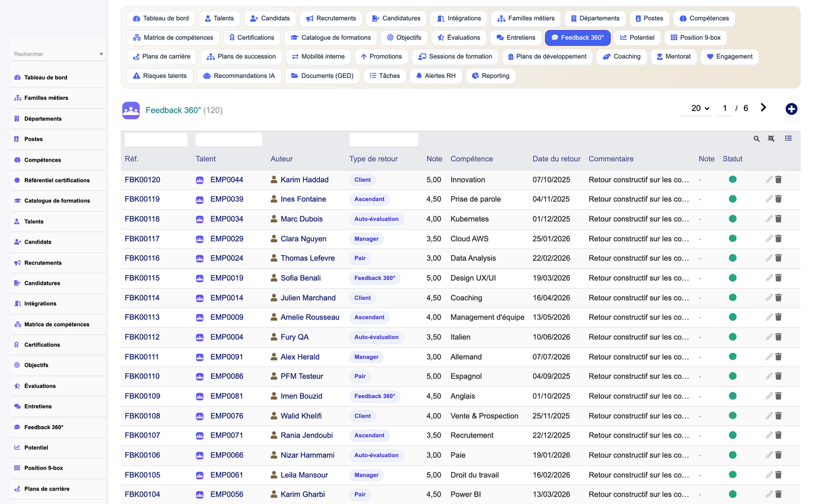Screen dimensions: 815x504
Task: Click the Pair badge in row FBK00110
Action: (360, 377)
